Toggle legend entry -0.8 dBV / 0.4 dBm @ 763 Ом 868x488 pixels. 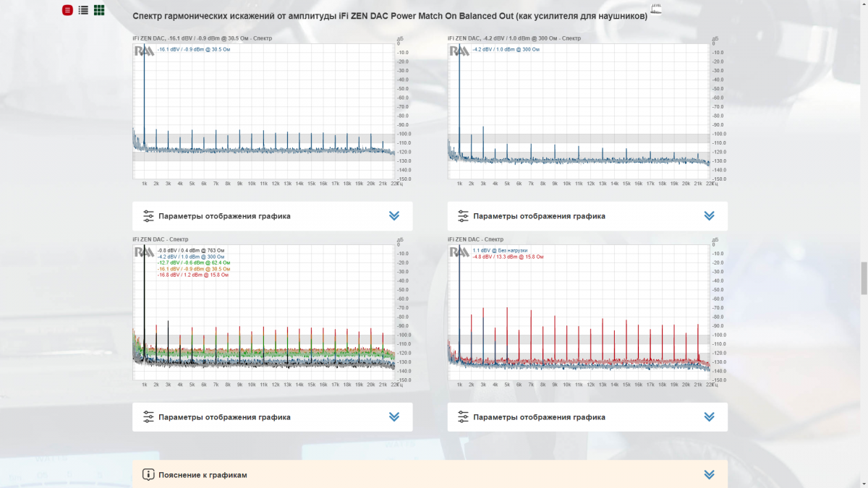tap(191, 250)
